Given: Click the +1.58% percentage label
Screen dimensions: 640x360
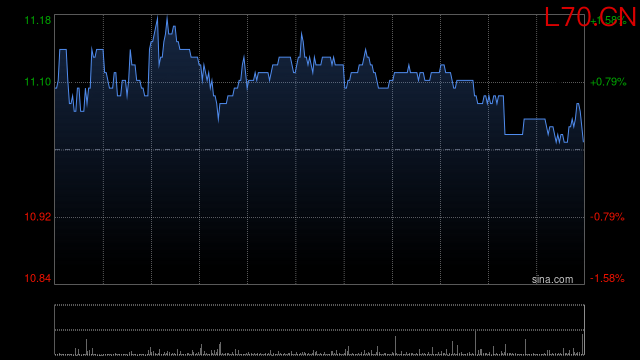Looking at the screenshot, I should coord(608,20).
